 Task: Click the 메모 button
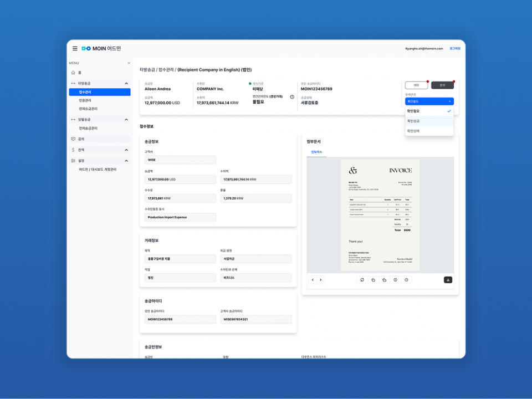[416, 85]
